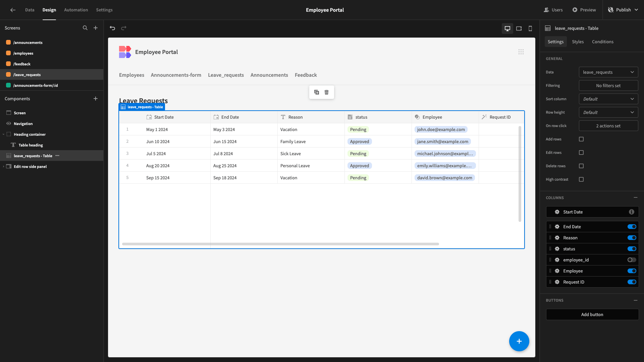
Task: Switch to mobile device preview icon
Action: [530, 28]
